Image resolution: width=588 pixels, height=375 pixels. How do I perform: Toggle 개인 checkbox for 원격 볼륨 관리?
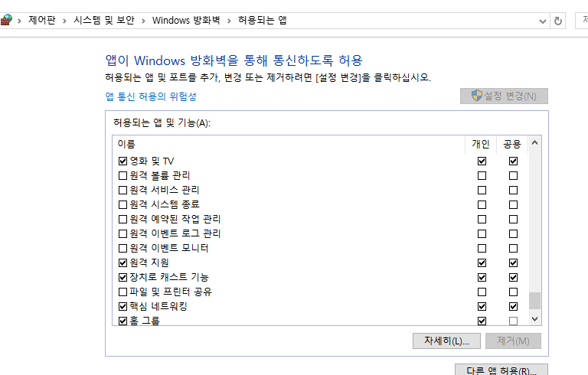(482, 175)
